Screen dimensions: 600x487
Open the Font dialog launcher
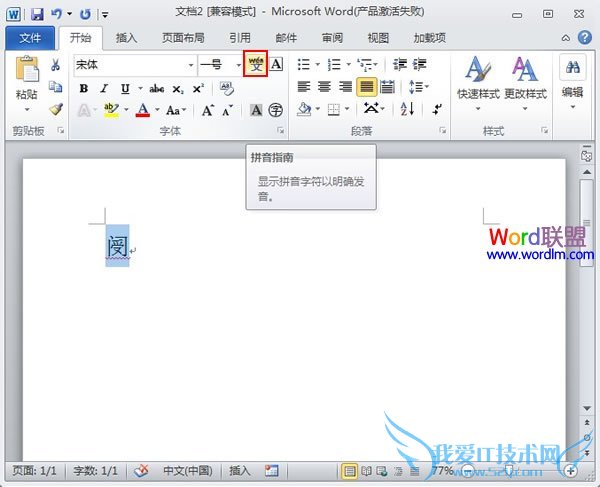(280, 130)
